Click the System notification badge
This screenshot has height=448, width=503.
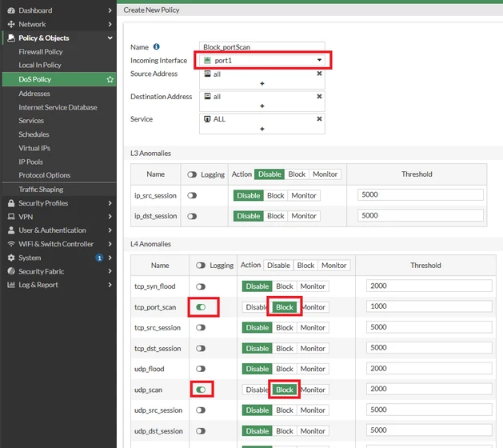click(x=99, y=258)
